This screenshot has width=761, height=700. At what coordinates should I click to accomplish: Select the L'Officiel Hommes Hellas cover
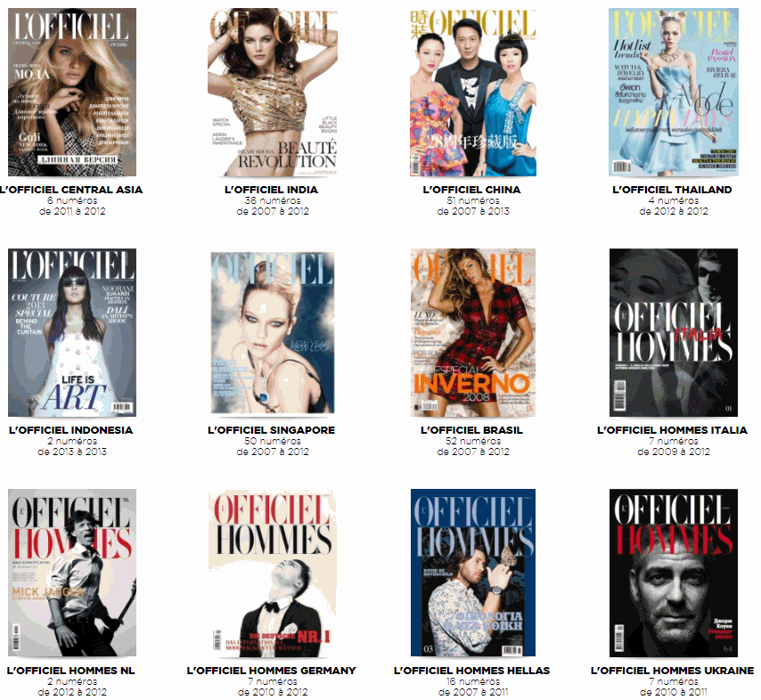pyautogui.click(x=472, y=574)
